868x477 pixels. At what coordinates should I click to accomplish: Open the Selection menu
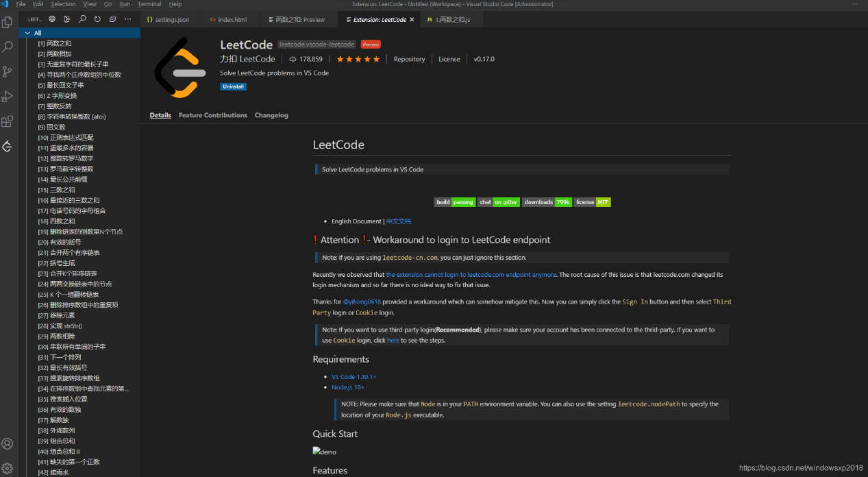click(63, 4)
